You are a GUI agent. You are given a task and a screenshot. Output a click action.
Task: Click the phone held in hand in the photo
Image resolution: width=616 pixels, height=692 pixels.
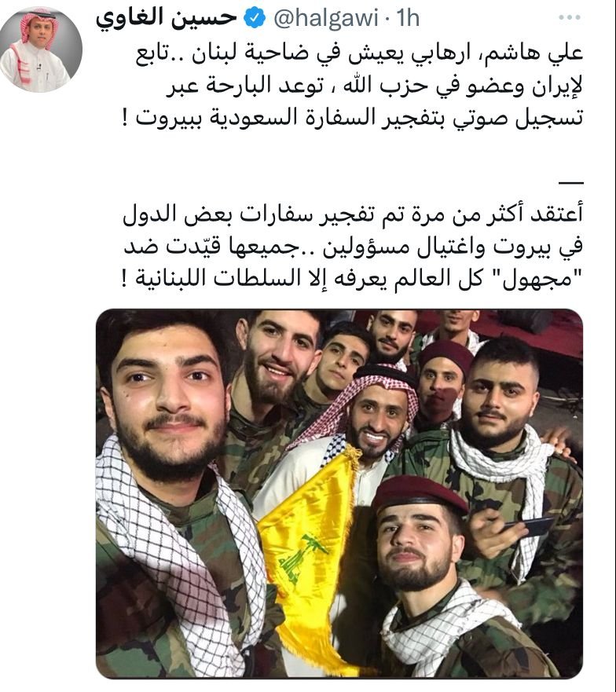[x=529, y=526]
